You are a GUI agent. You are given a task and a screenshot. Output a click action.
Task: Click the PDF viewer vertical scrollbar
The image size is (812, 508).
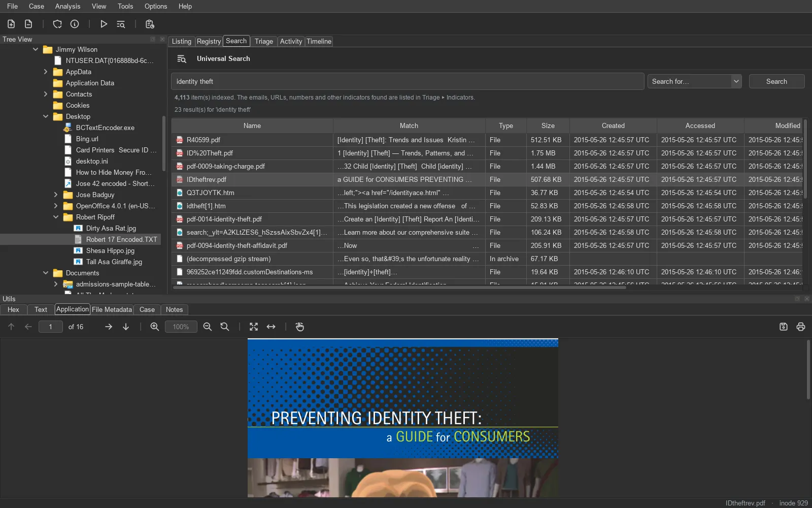[808, 369]
